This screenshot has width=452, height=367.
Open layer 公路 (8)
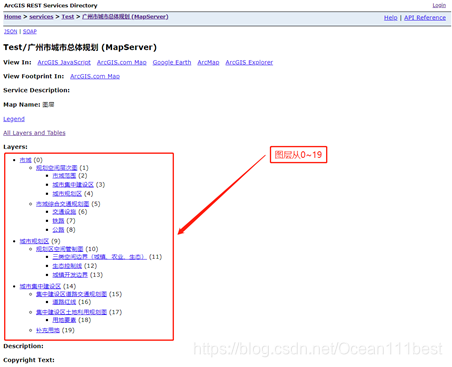point(58,230)
